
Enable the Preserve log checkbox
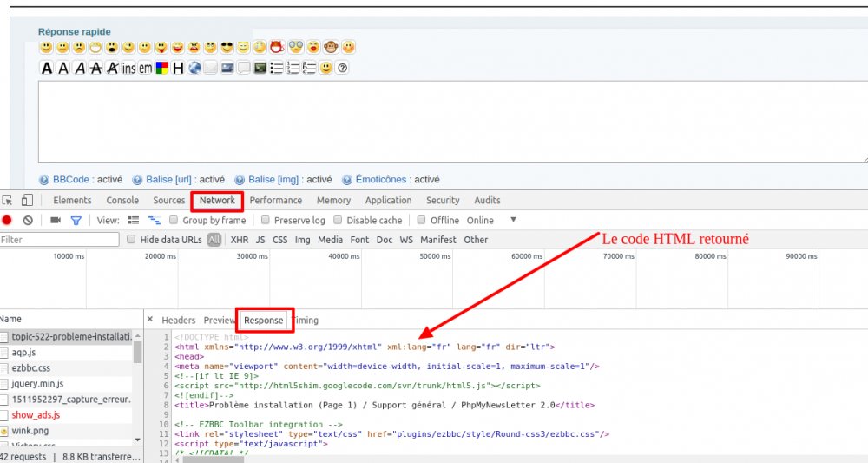point(266,221)
